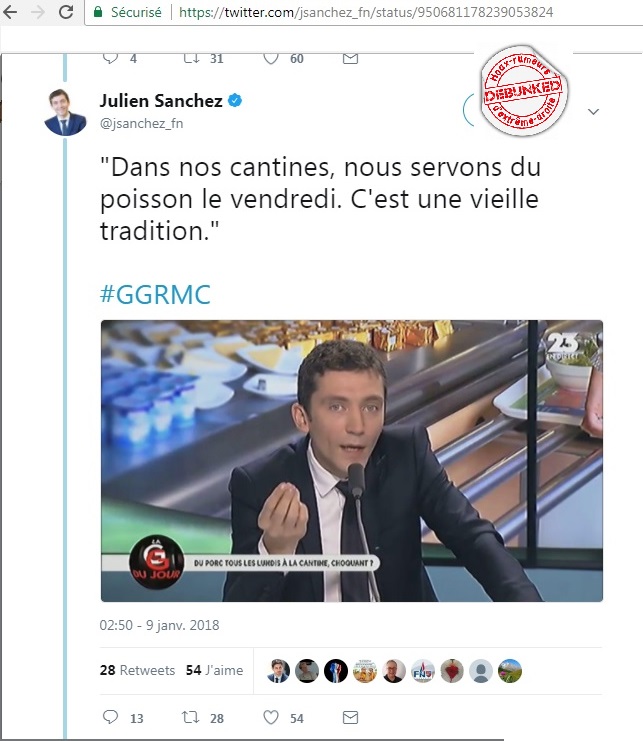The image size is (643, 741).
Task: Send tweet by direct message envelope icon
Action: pyautogui.click(x=350, y=717)
